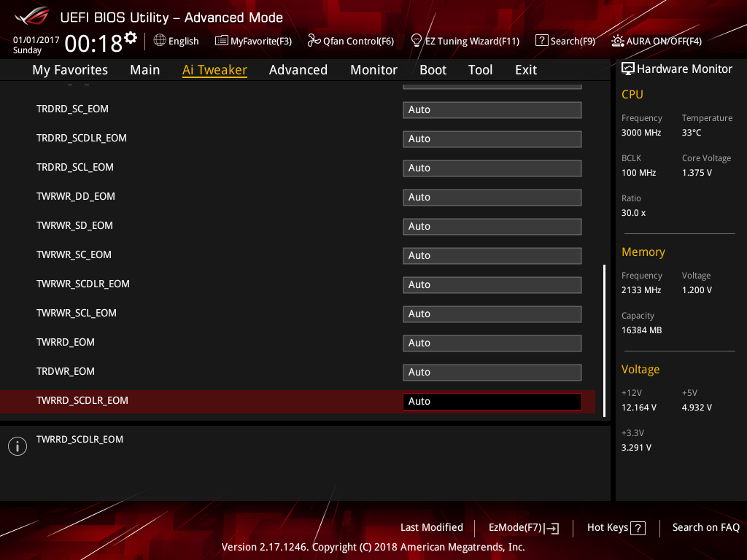Open the Advanced tab
The image size is (747, 560).
(298, 70)
